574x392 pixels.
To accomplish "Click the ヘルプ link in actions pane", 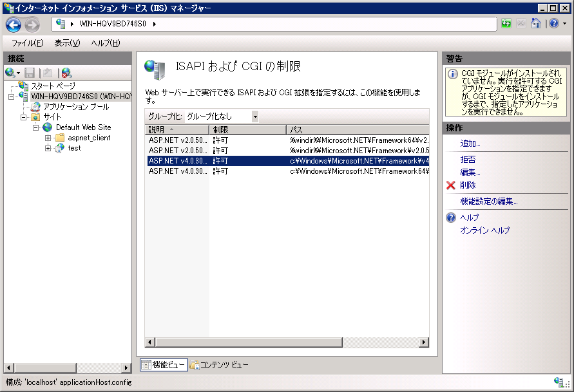I will click(x=469, y=218).
